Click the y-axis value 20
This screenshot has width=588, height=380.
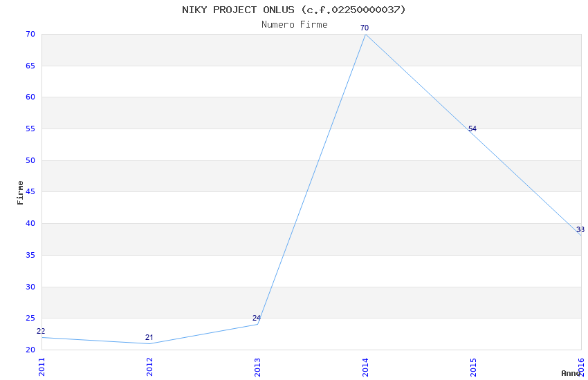click(30, 350)
